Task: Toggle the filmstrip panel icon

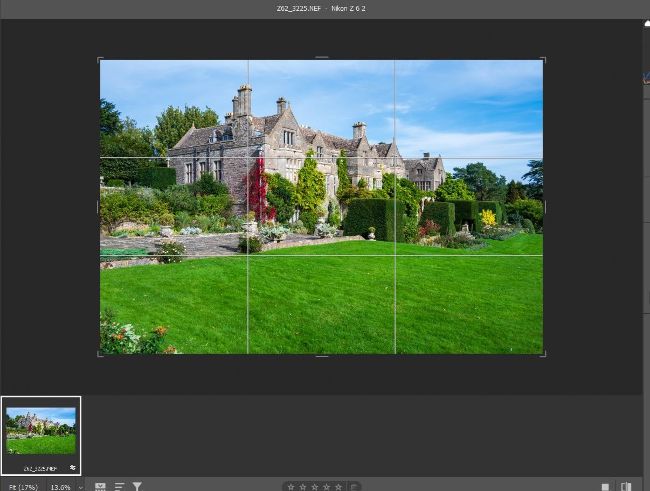Action: [100, 487]
